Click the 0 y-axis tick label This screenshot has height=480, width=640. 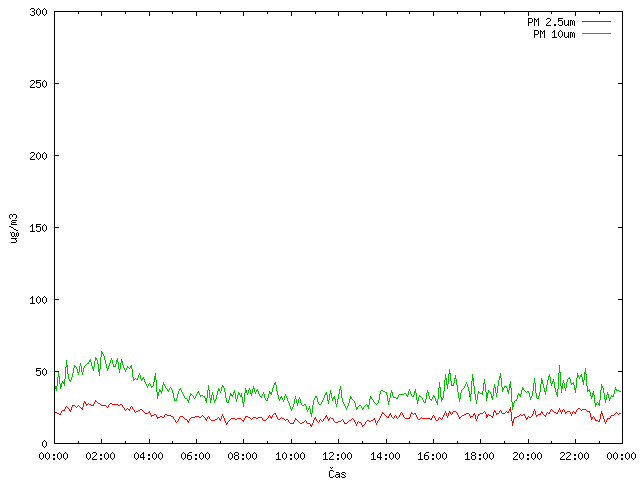[44, 444]
